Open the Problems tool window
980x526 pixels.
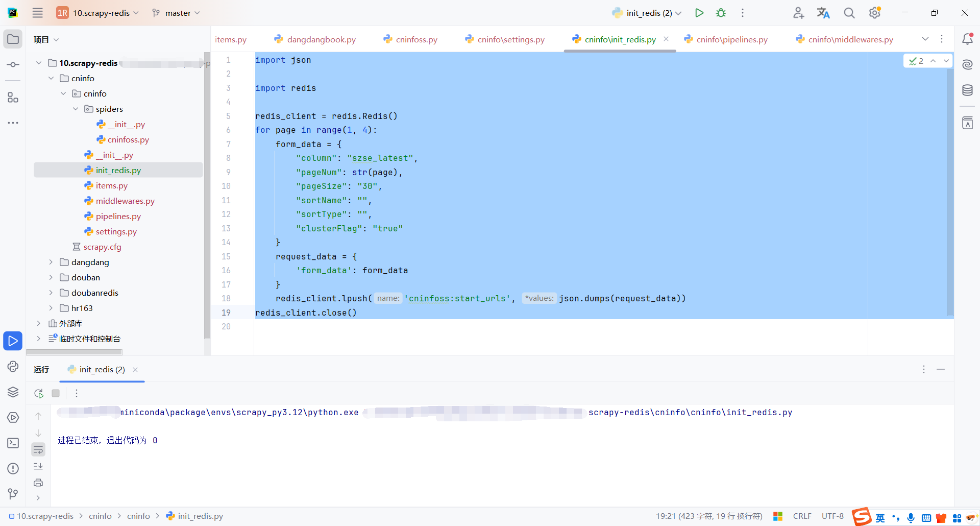pos(13,468)
